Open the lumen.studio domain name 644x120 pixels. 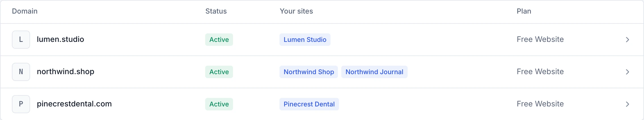click(60, 39)
